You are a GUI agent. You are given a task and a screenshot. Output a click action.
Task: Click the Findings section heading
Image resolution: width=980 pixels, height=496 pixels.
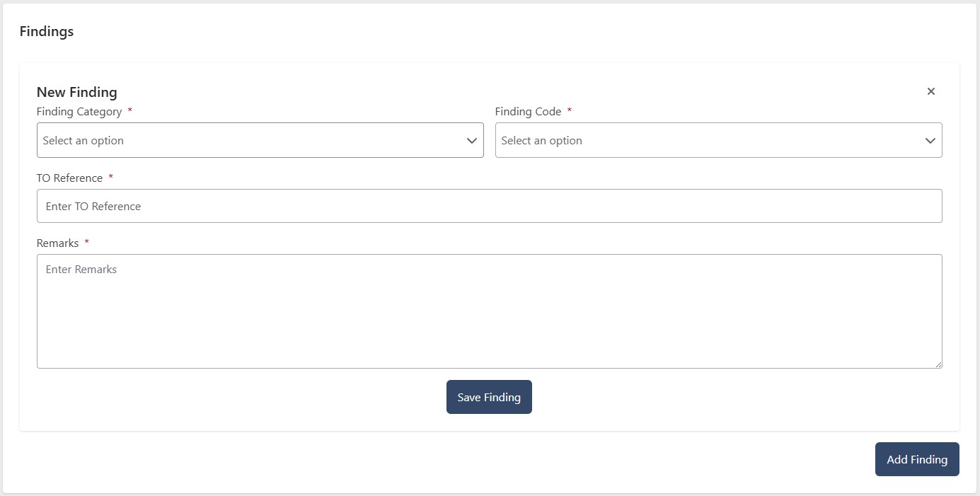(47, 31)
